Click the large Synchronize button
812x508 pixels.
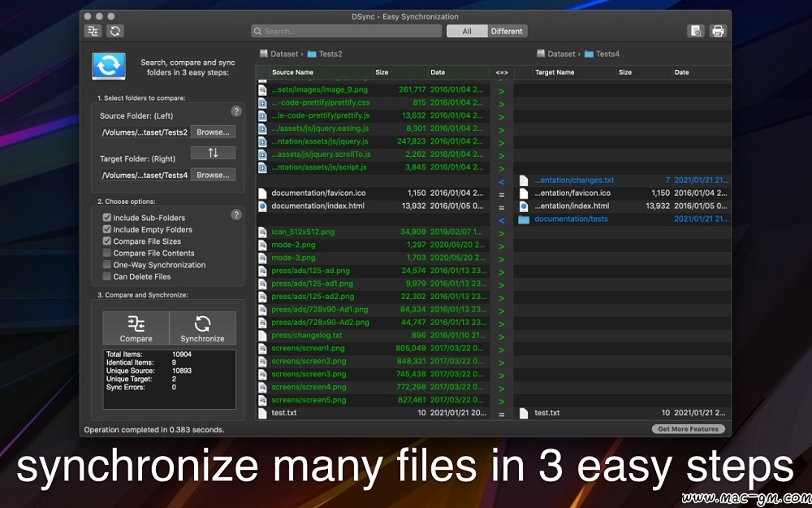click(202, 328)
